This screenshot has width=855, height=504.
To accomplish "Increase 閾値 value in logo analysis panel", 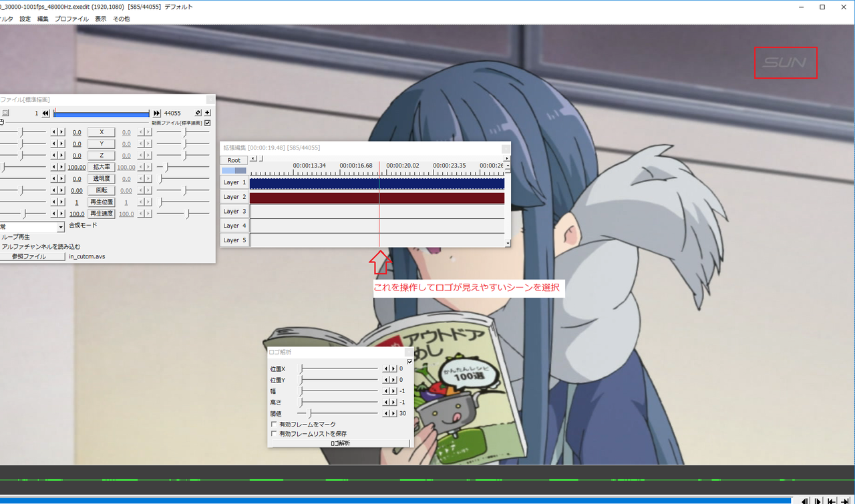I will click(x=393, y=414).
